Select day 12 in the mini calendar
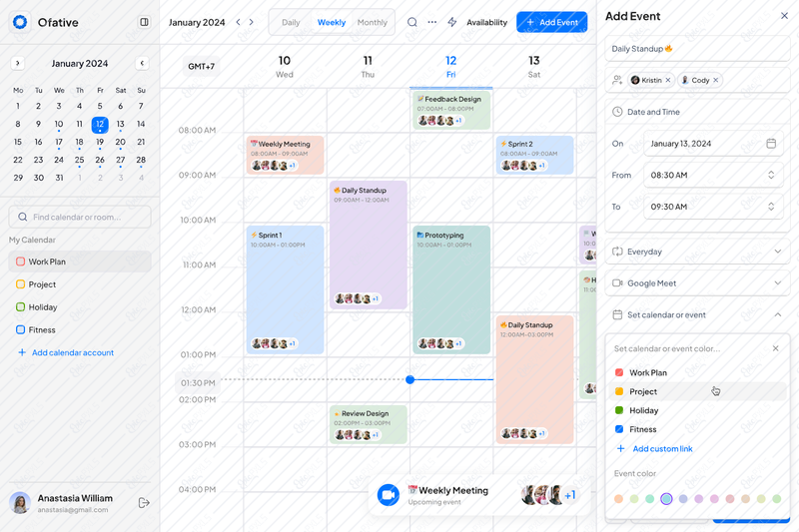Viewport: 799px width, 532px height. (x=100, y=124)
